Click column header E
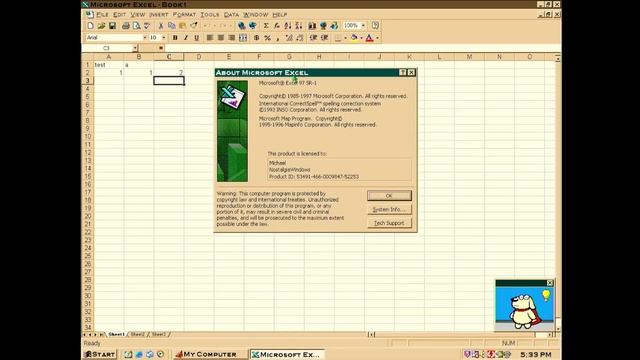 (229, 57)
